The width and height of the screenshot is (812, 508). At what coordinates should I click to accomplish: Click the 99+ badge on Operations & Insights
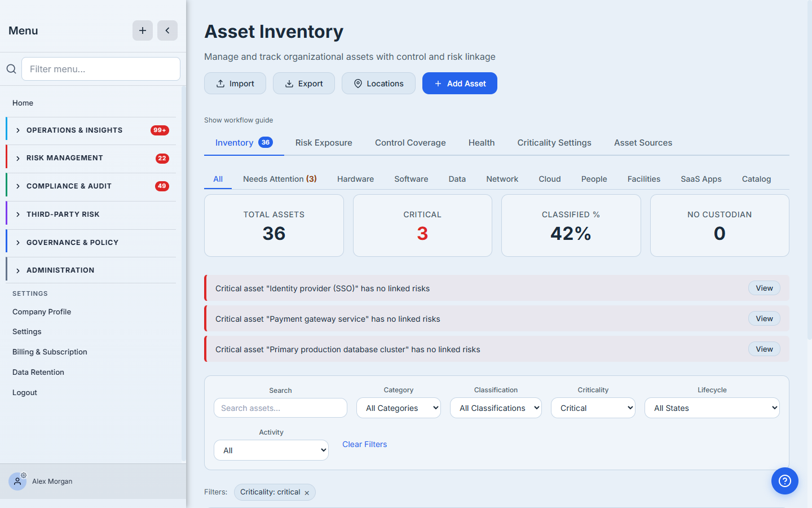point(160,130)
